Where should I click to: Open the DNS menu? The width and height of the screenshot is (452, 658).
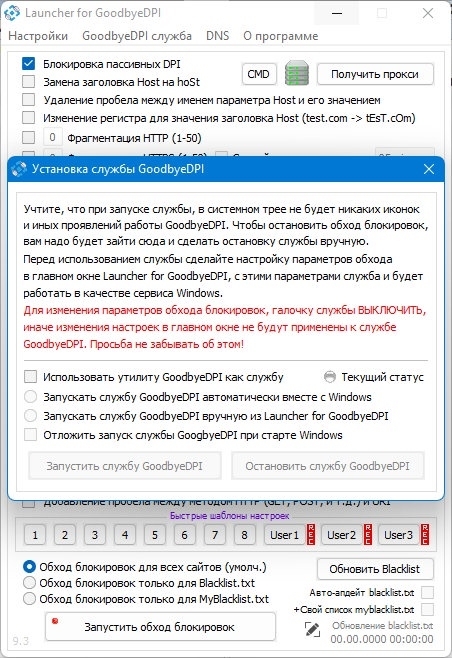coord(217,36)
